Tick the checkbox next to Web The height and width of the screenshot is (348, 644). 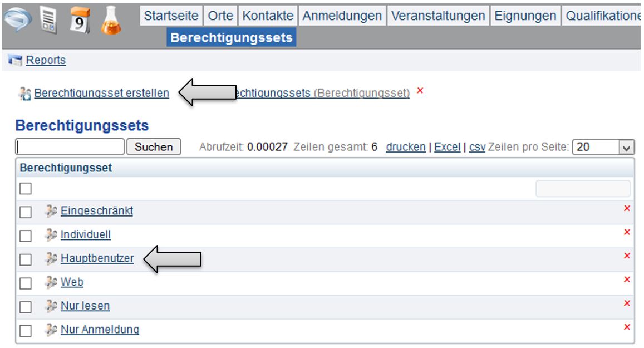coord(25,283)
